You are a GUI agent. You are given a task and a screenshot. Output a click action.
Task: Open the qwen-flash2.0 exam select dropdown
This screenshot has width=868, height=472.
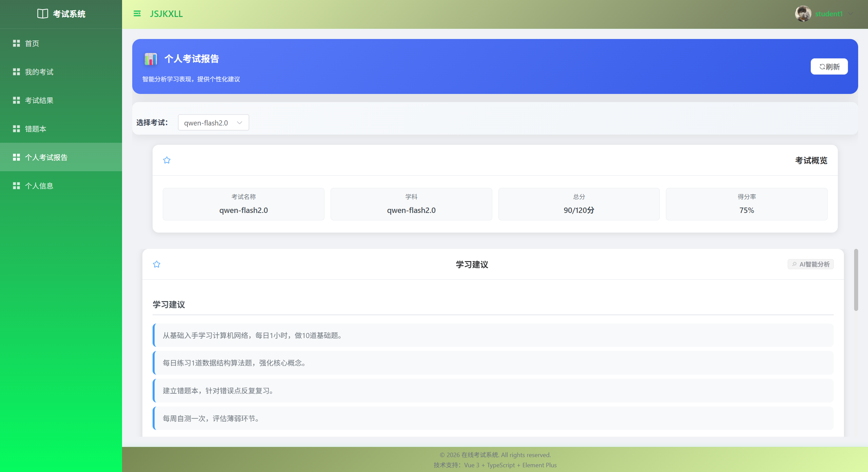[x=206, y=123]
